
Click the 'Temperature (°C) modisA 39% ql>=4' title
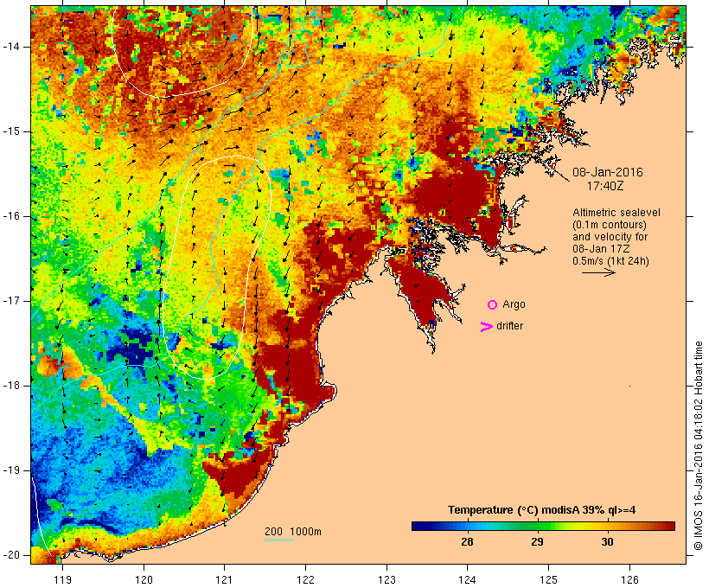pos(542,510)
